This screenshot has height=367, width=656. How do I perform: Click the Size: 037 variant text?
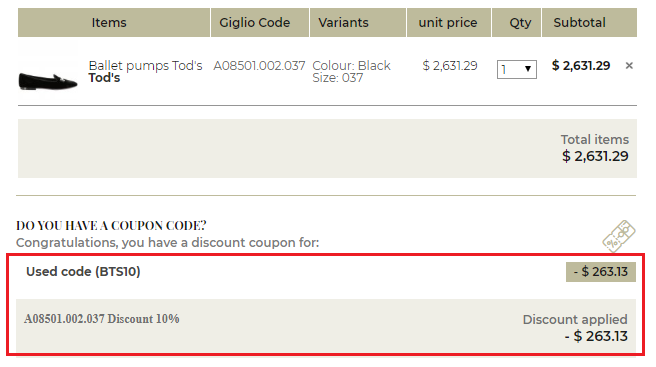click(338, 78)
